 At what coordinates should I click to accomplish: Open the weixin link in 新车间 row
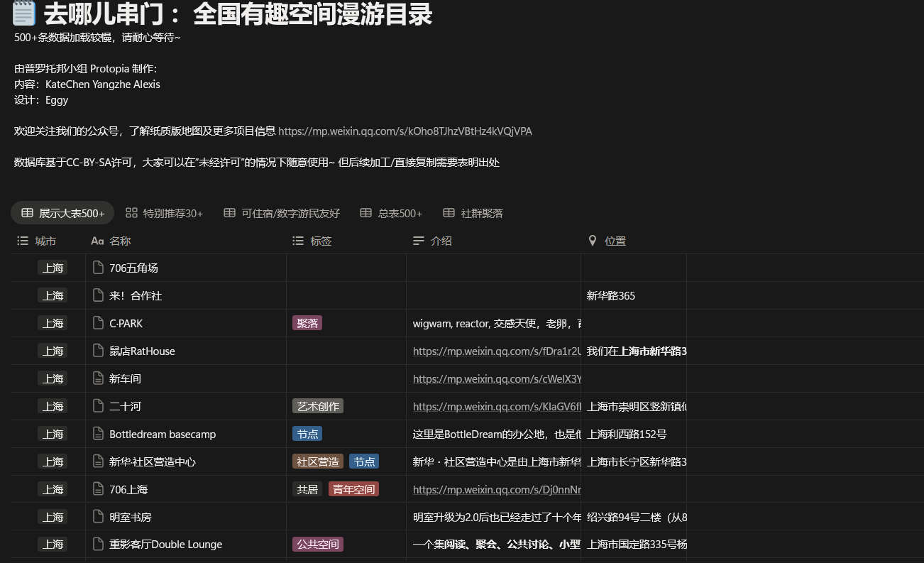click(x=497, y=378)
